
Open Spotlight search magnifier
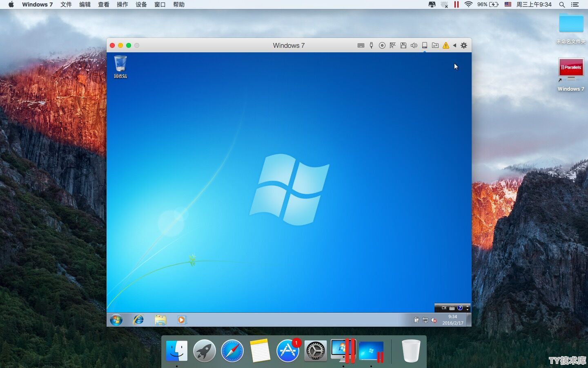pyautogui.click(x=562, y=4)
